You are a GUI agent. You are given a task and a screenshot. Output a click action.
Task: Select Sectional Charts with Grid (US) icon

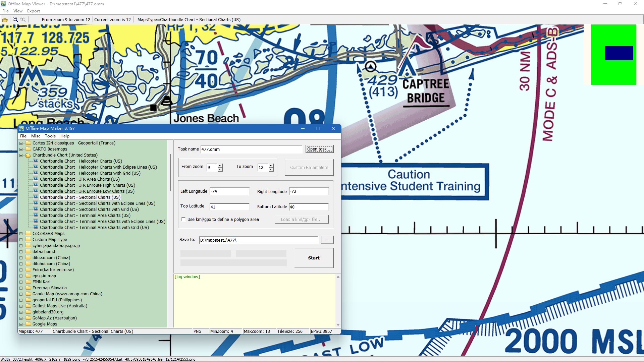[36, 209]
